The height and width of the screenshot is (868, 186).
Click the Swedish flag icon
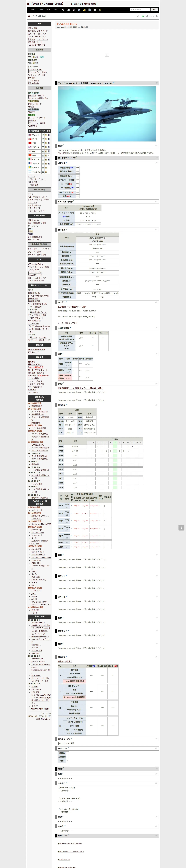tap(30, 168)
